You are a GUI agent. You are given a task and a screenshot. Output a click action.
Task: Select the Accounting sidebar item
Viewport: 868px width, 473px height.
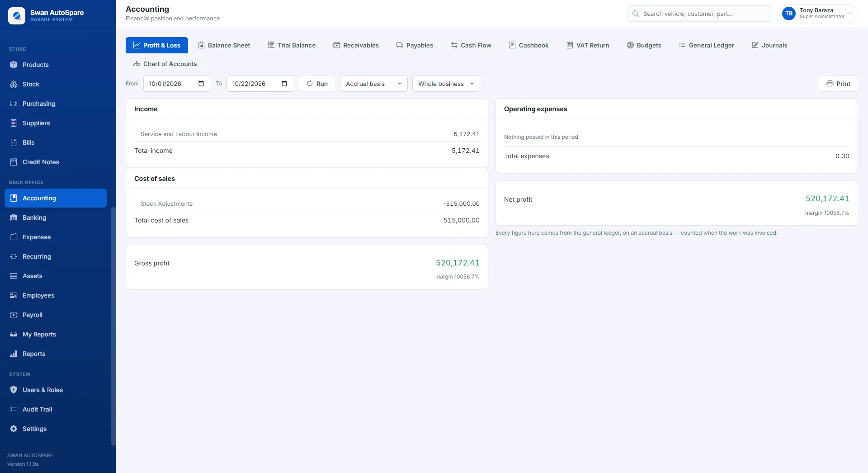(56, 198)
